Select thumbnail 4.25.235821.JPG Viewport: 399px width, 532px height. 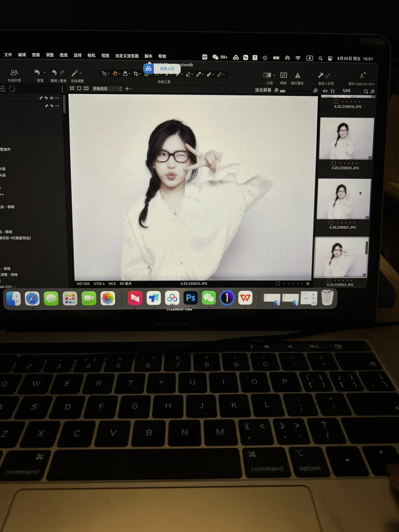(344, 199)
